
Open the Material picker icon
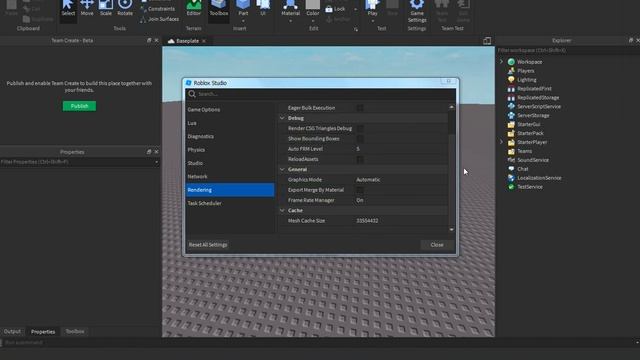(x=290, y=5)
